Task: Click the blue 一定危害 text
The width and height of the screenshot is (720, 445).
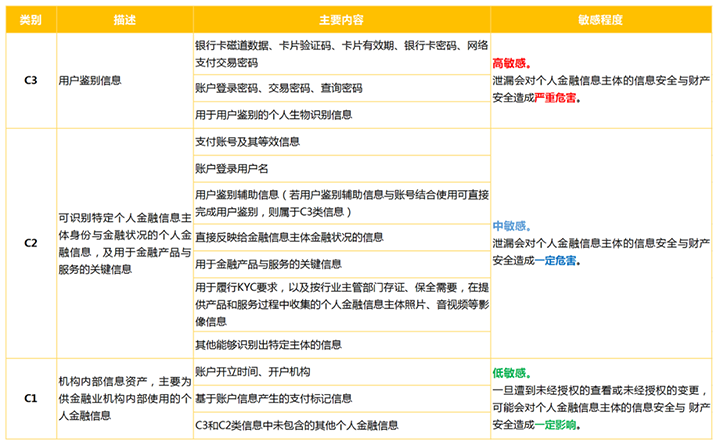Action: tap(557, 260)
